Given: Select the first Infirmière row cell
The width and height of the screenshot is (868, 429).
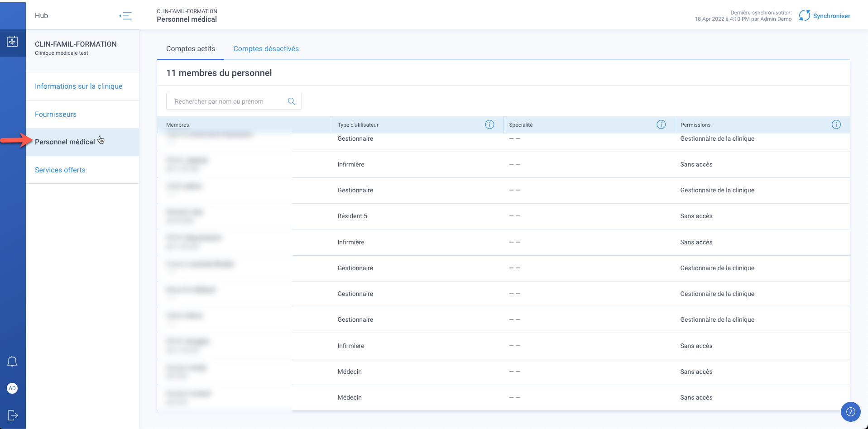Looking at the screenshot, I should [x=351, y=165].
